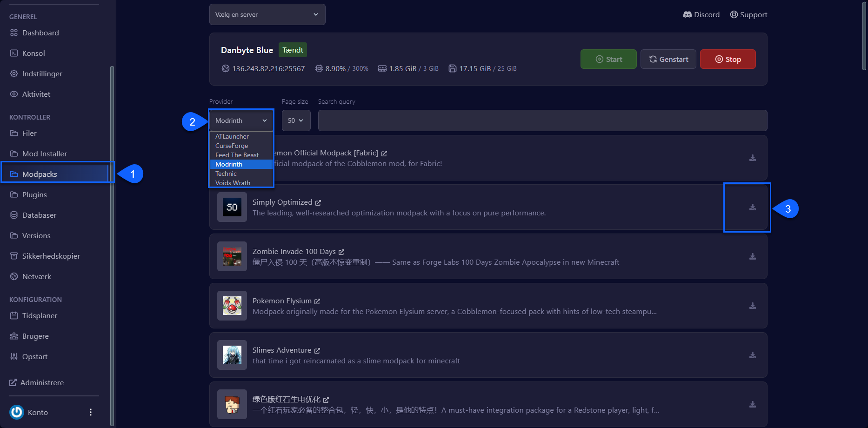Click the Zombie Invade 100 Days title

point(294,252)
